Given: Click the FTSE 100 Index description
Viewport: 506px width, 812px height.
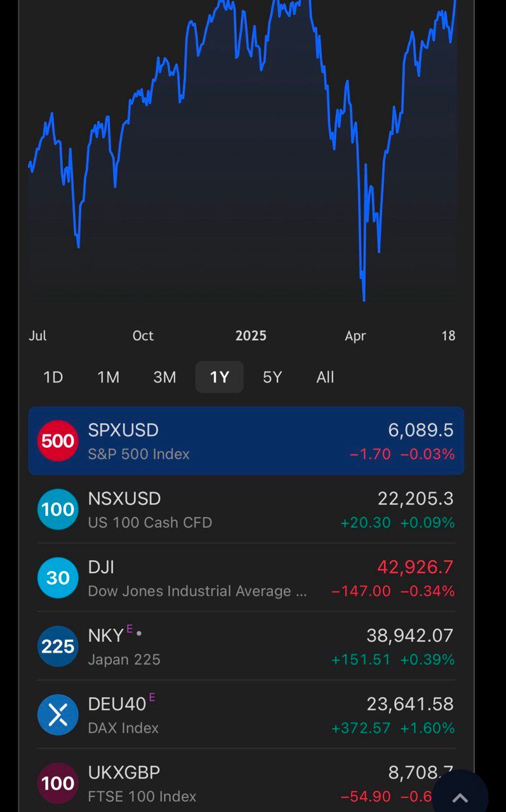Looking at the screenshot, I should (142, 797).
